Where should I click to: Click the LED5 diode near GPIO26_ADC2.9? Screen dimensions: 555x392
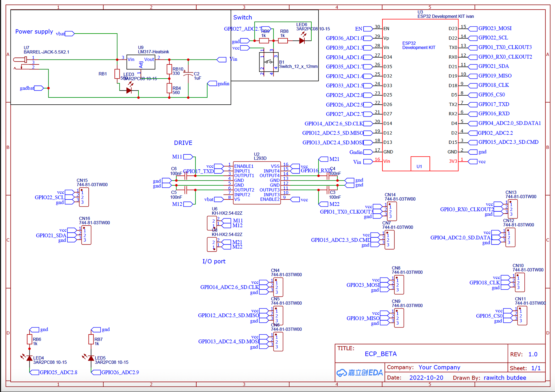[91, 358]
